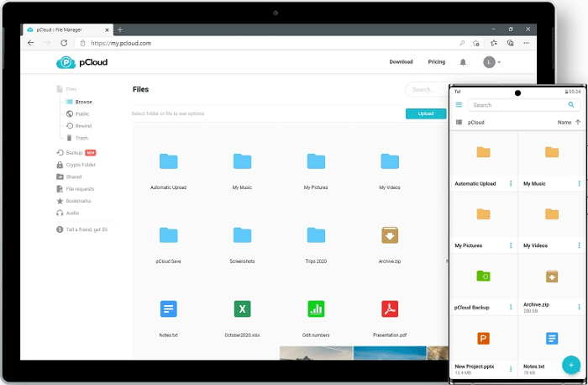Click the notifications bell icon

pyautogui.click(x=463, y=62)
